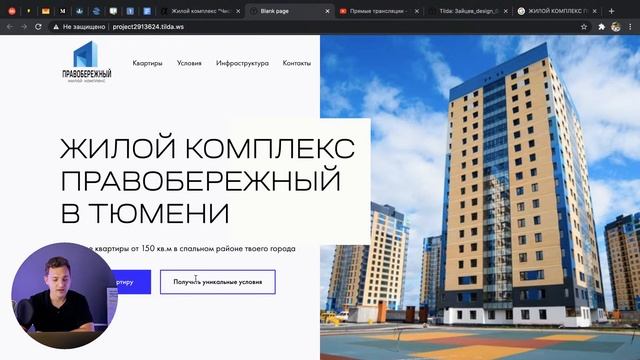Close the Прямые трансляции tab

pyautogui.click(x=417, y=11)
